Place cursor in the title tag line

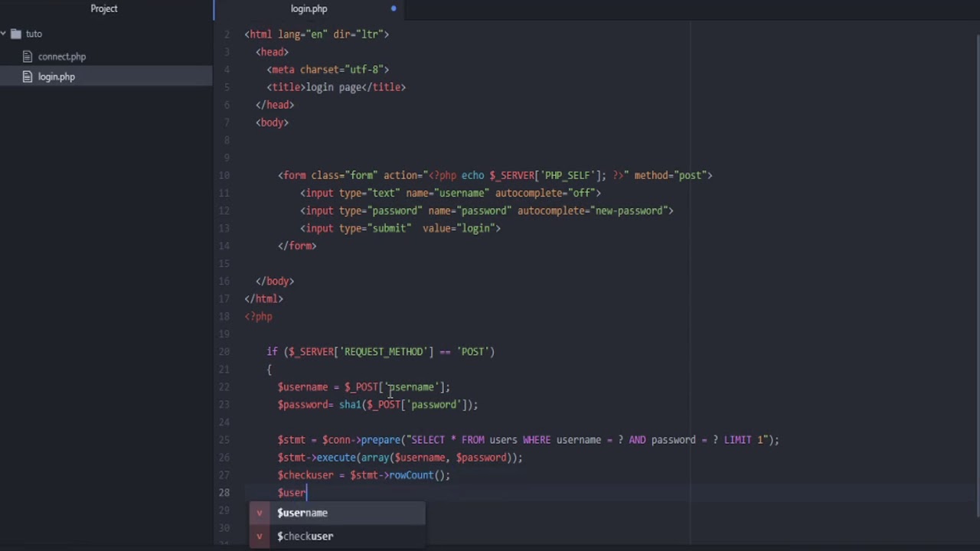(336, 87)
